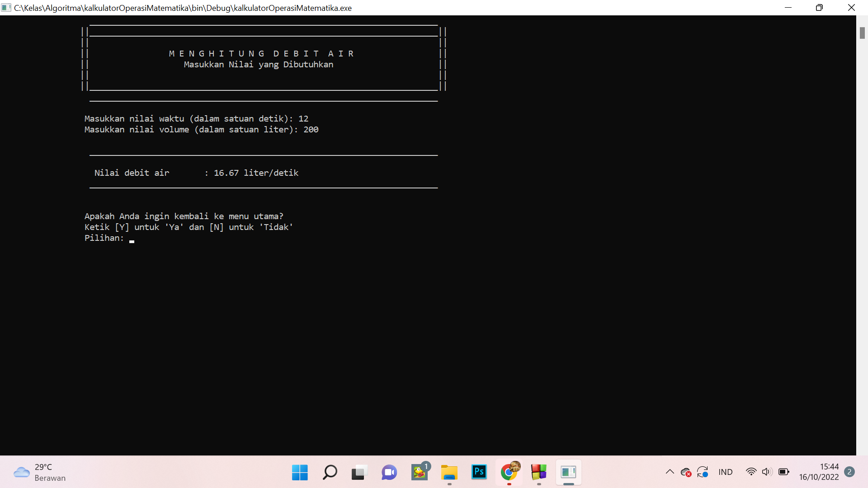The height and width of the screenshot is (488, 868).
Task: Launch Teams Chat from the taskbar
Action: (389, 472)
